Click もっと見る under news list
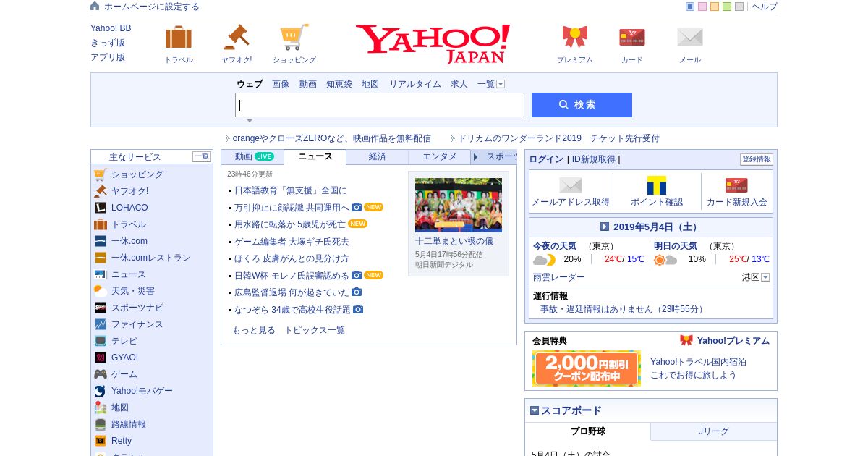Image resolution: width=868 pixels, height=456 pixels. coord(254,330)
